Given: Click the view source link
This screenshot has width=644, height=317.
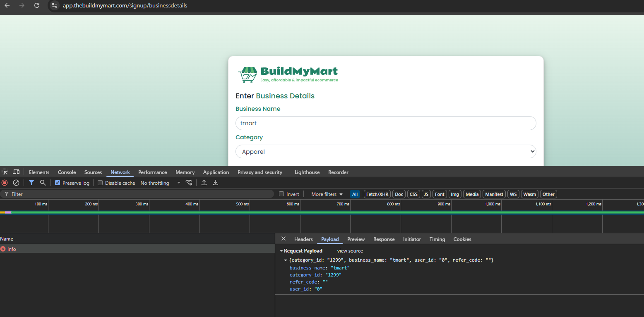Looking at the screenshot, I should (x=350, y=251).
